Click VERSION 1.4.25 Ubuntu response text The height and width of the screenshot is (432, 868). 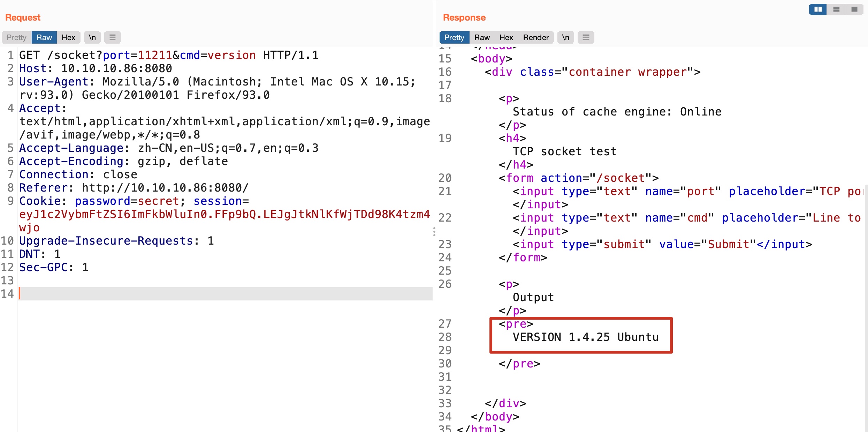pyautogui.click(x=585, y=337)
